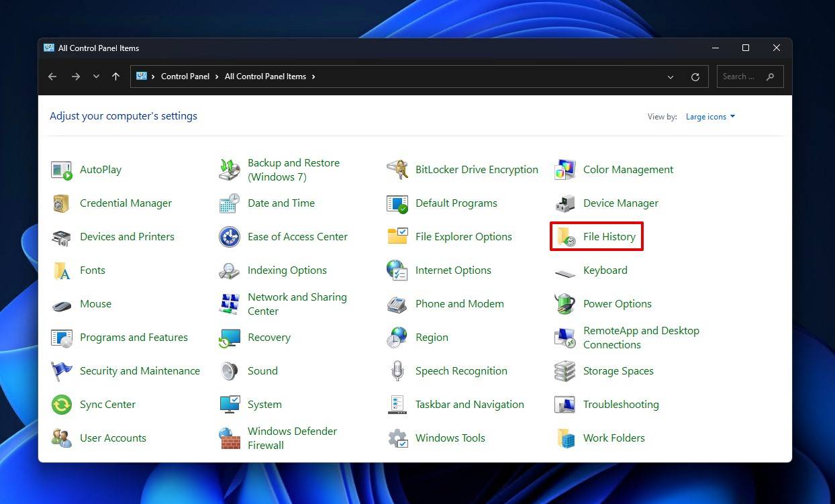Viewport: 835px width, 504px height.
Task: Open the Indexing Options icon
Action: [x=230, y=270]
